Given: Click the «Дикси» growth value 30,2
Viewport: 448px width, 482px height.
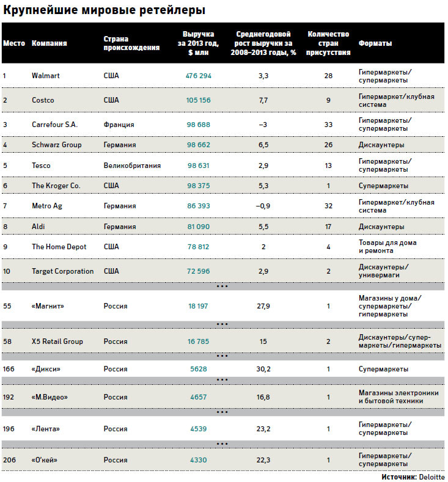Looking at the screenshot, I should coord(263,369).
